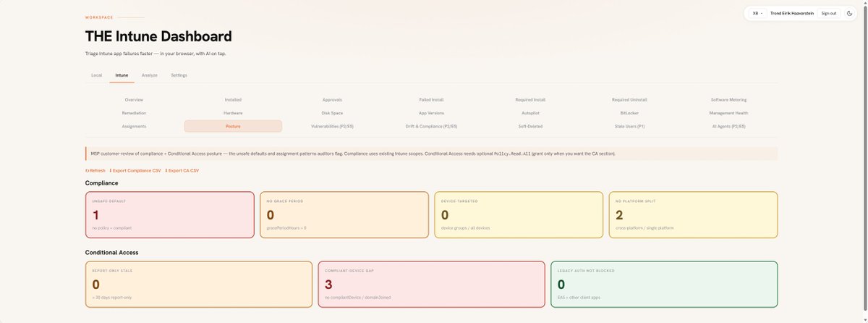Show Management Health view

coord(728,113)
